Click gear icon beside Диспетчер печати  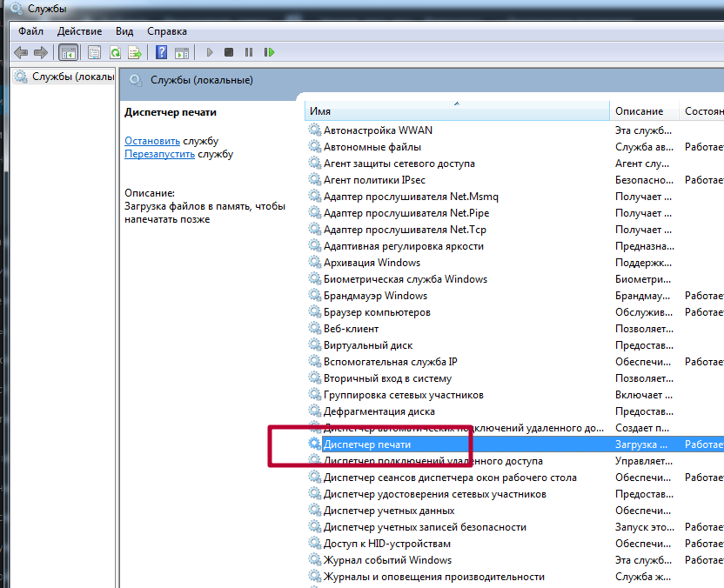(x=315, y=444)
